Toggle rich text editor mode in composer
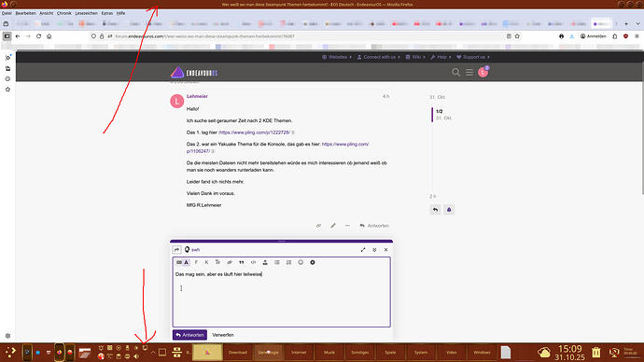Image resolution: width=644 pixels, height=362 pixels. 183,262
